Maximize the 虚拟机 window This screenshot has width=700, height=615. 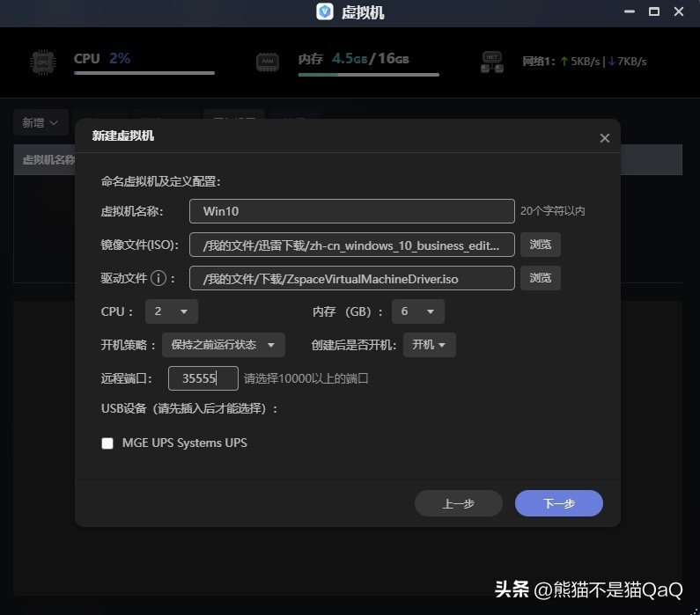tap(654, 11)
